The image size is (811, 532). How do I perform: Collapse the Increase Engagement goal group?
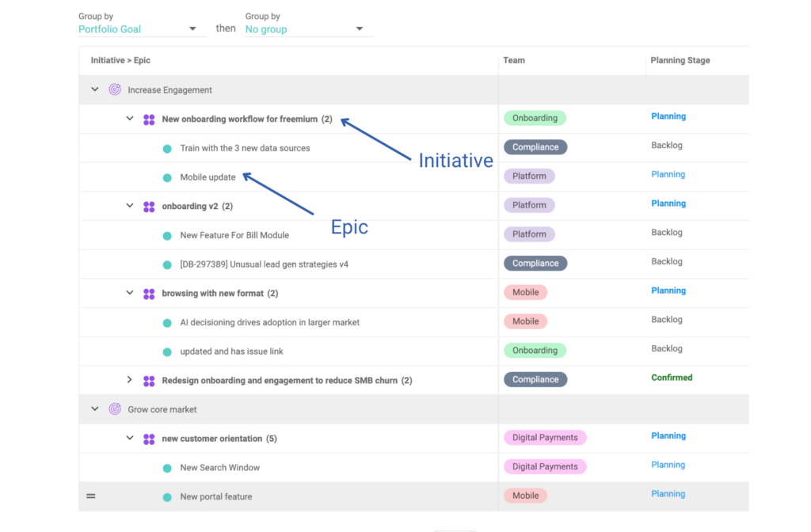95,89
